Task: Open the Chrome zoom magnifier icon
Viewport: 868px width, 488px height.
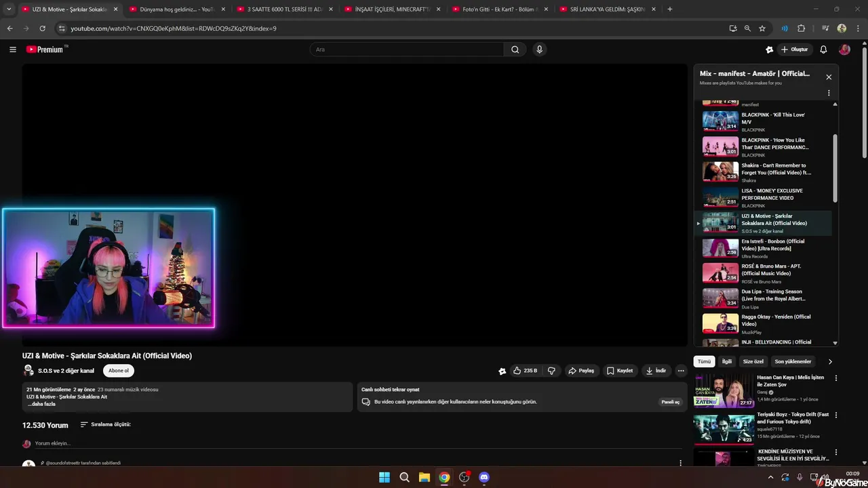Action: (x=747, y=28)
